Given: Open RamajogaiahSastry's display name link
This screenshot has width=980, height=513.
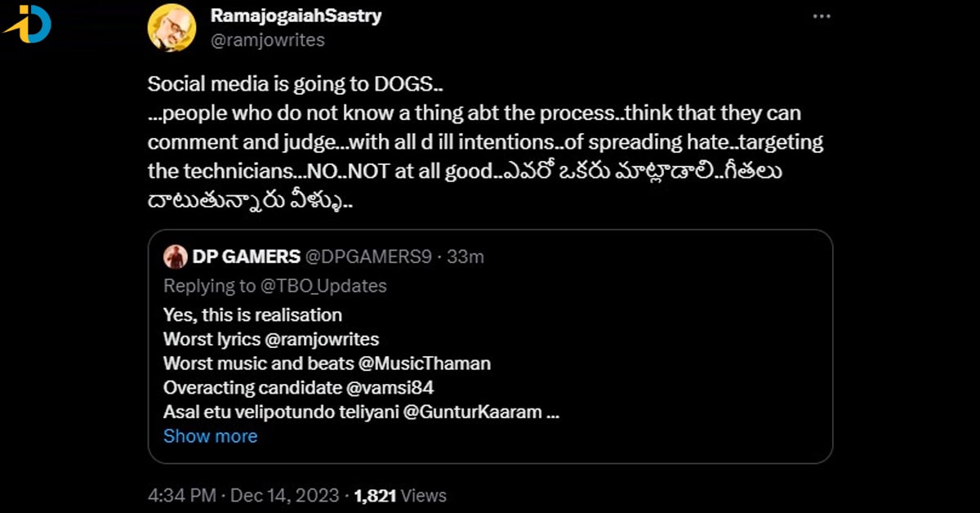Looking at the screenshot, I should pos(294,15).
